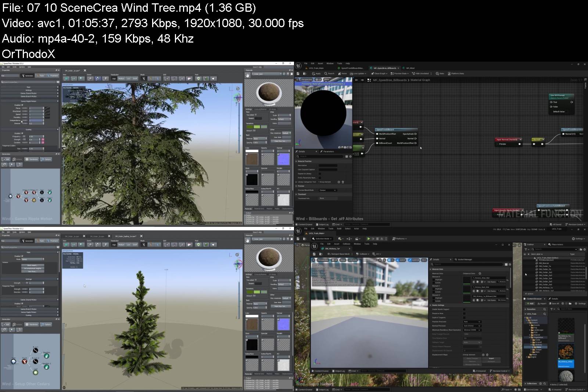Enable the Nanite Support checkbox
588x392 pixels.
click(464, 309)
